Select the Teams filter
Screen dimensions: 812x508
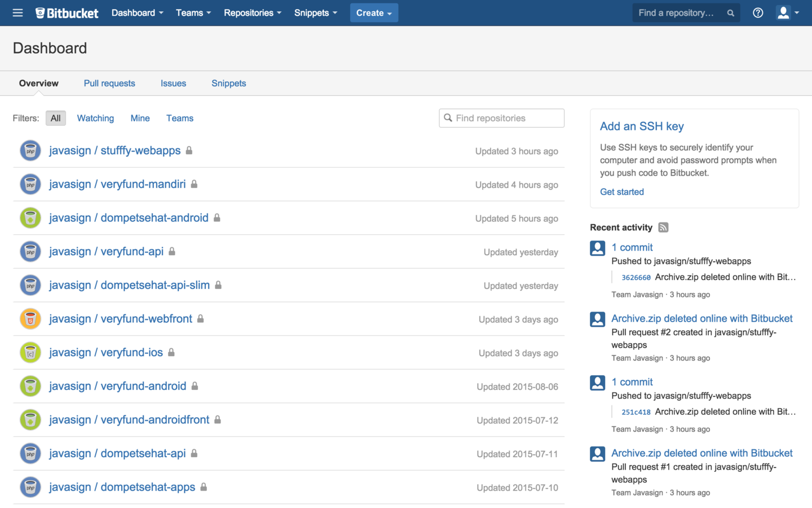[180, 118]
